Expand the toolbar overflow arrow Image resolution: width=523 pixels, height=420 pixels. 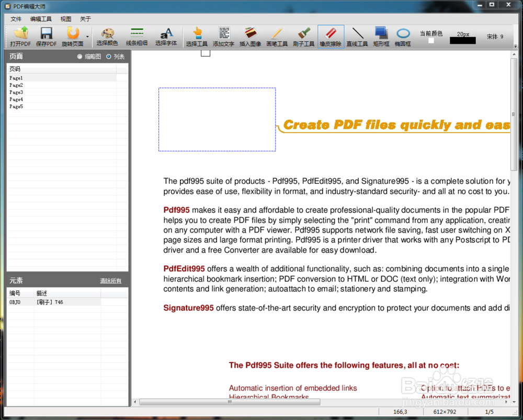tap(516, 46)
